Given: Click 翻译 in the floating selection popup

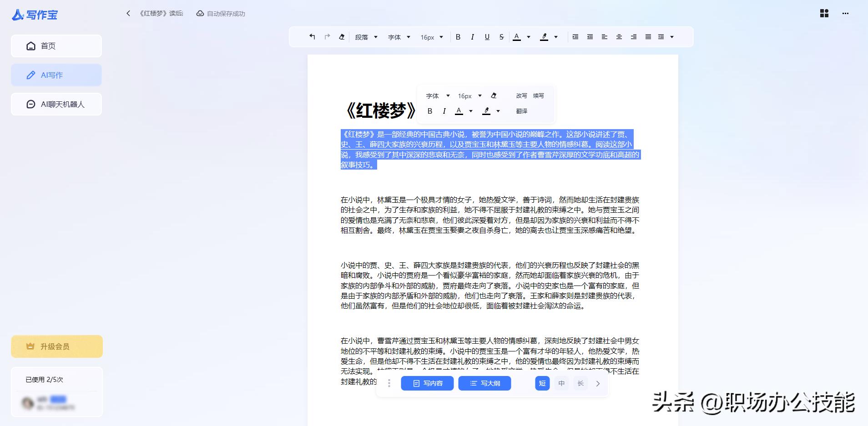Looking at the screenshot, I should pyautogui.click(x=521, y=110).
